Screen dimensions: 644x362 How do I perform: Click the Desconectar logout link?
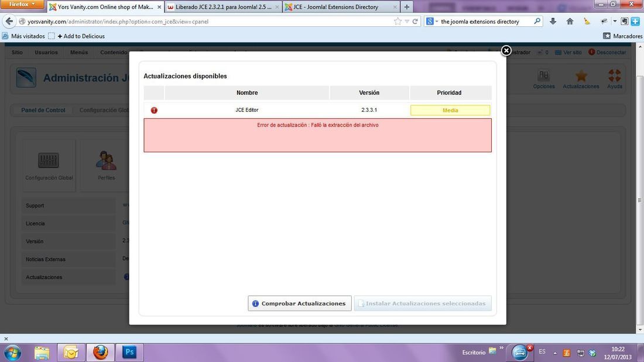coord(608,52)
